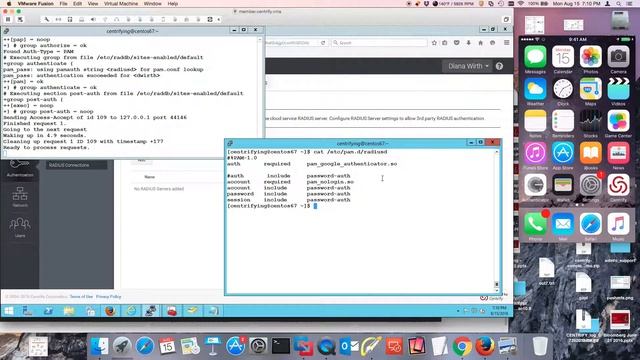This screenshot has width=640, height=360.
Task: Open the Apple menu
Action: 9,3
